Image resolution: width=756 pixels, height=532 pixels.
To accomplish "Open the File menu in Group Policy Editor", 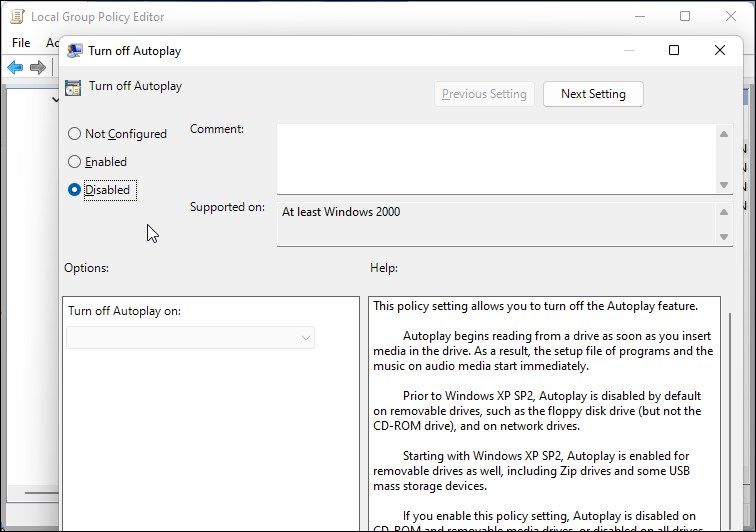I will (21, 43).
